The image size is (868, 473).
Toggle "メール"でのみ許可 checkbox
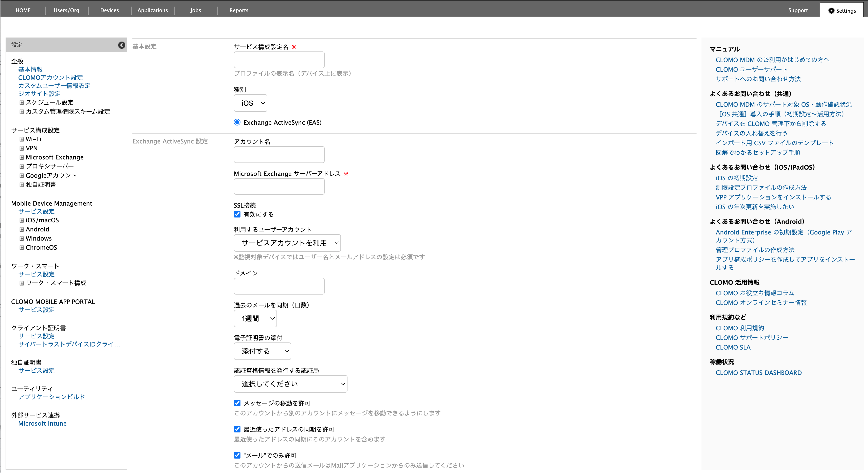[237, 455]
